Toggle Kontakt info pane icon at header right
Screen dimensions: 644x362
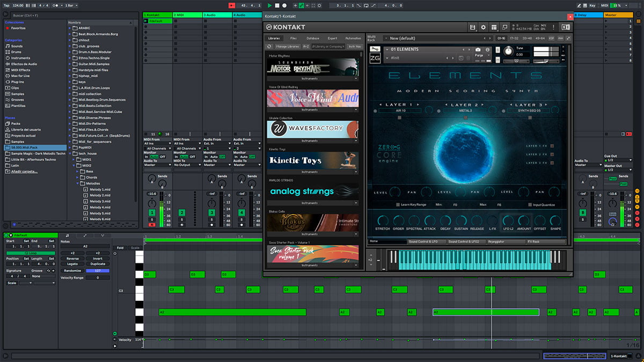[565, 27]
